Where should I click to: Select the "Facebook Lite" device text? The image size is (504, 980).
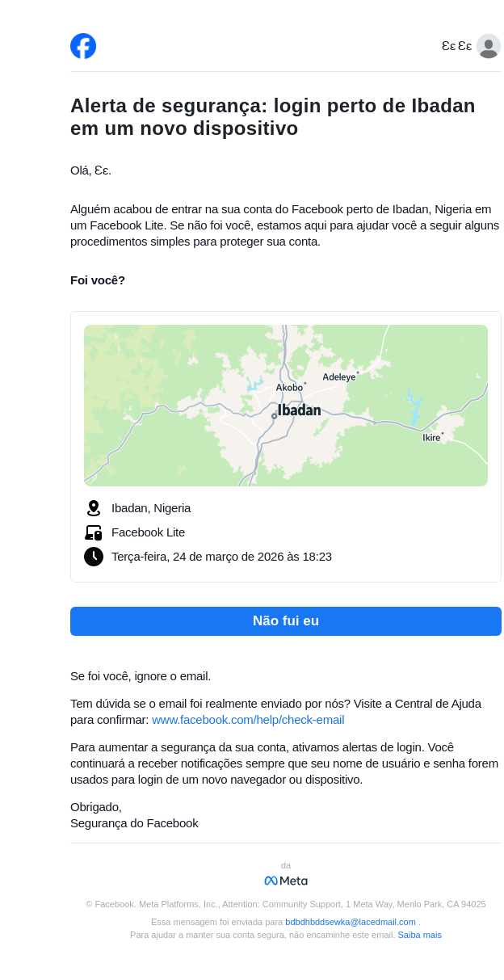pyautogui.click(x=148, y=532)
